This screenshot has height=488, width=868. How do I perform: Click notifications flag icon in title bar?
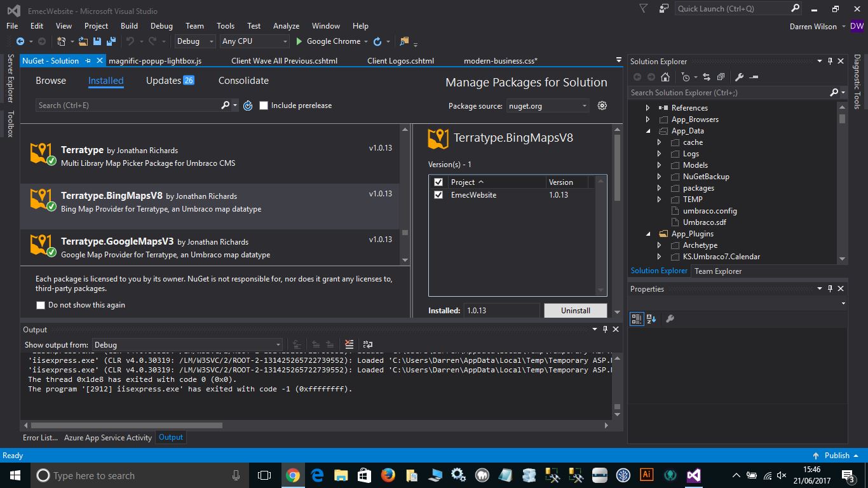643,8
